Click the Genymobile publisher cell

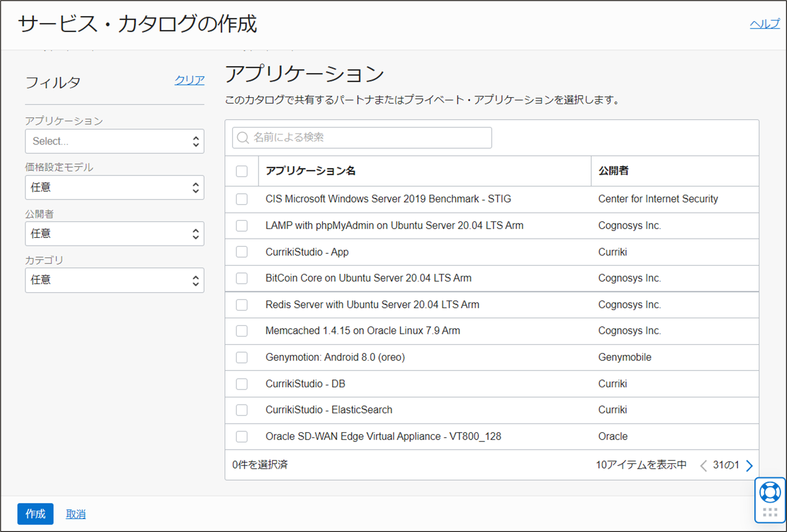pyautogui.click(x=625, y=358)
